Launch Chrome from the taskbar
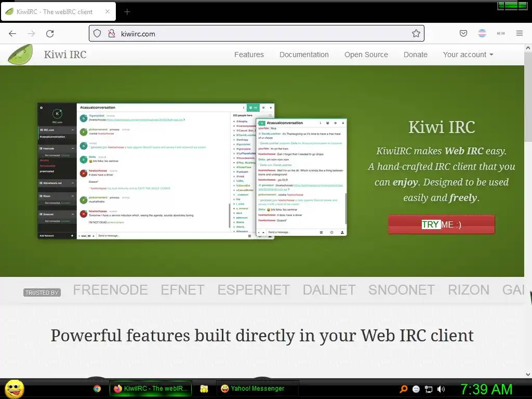This screenshot has height=399, width=532. pyautogui.click(x=97, y=389)
